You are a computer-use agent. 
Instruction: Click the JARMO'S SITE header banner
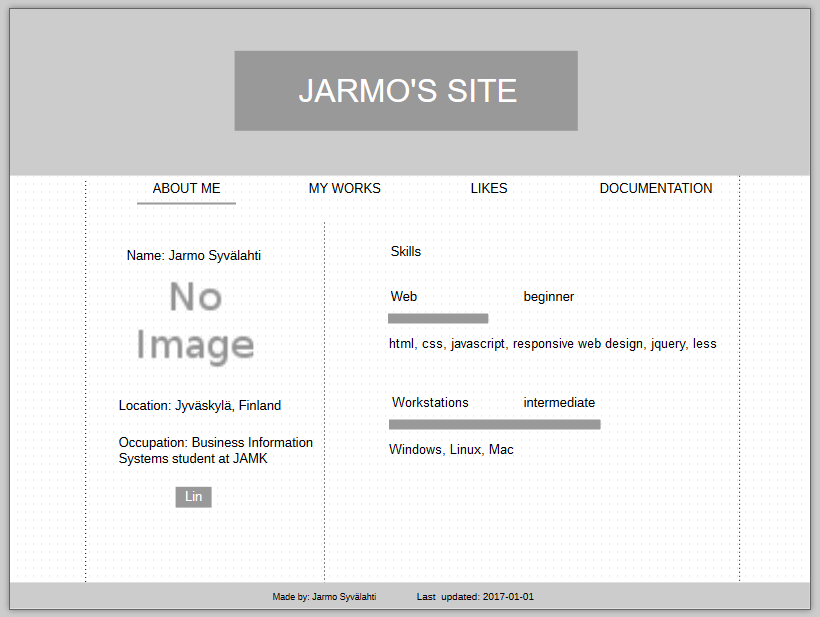point(406,91)
